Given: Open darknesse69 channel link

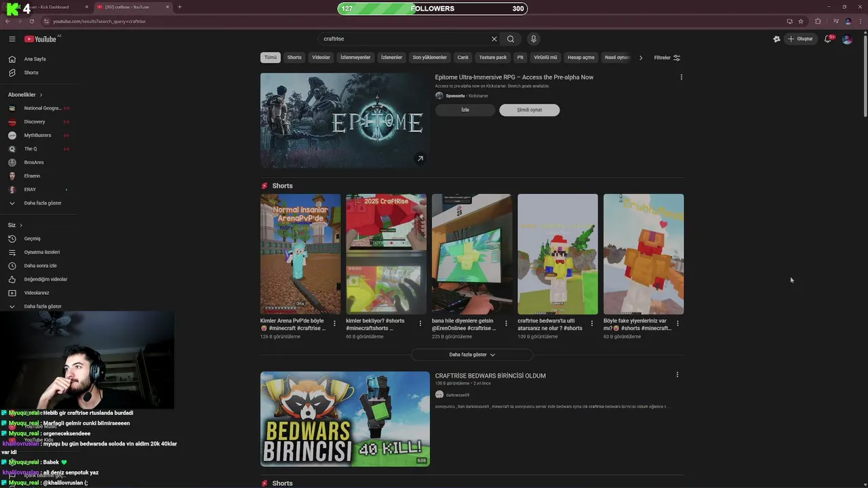Looking at the screenshot, I should [457, 394].
